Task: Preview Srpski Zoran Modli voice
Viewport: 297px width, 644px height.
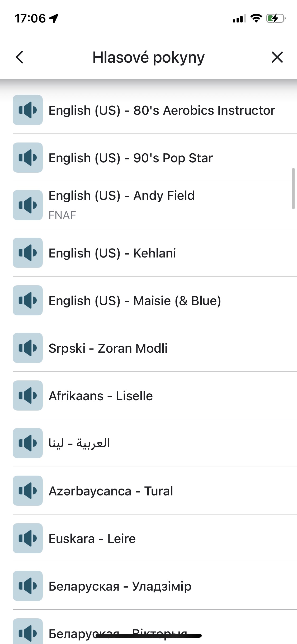Action: pyautogui.click(x=28, y=348)
